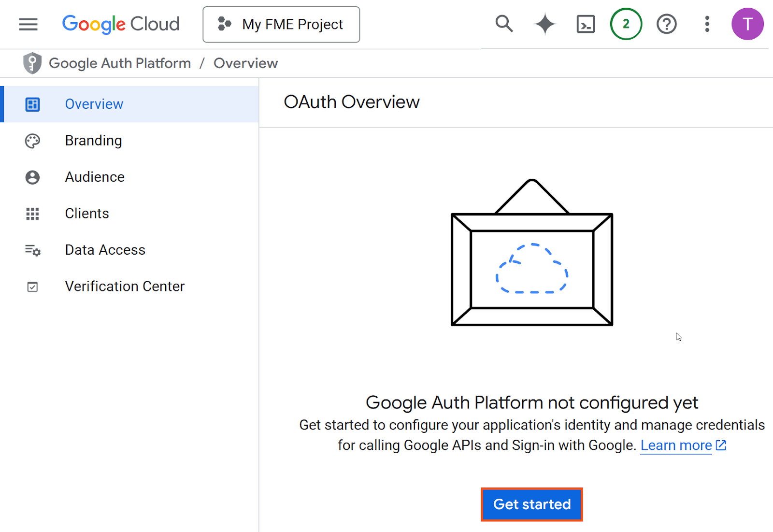Open the My FME Project picker
The image size is (773, 532).
click(x=281, y=24)
